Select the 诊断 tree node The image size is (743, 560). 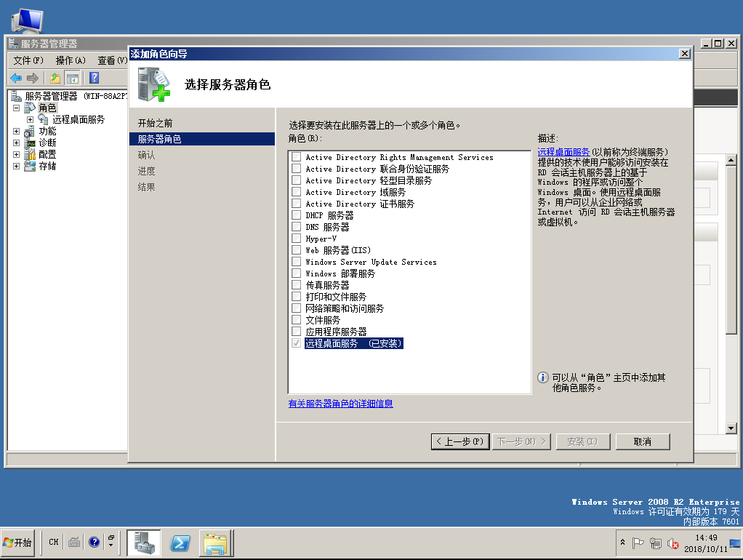click(x=47, y=143)
